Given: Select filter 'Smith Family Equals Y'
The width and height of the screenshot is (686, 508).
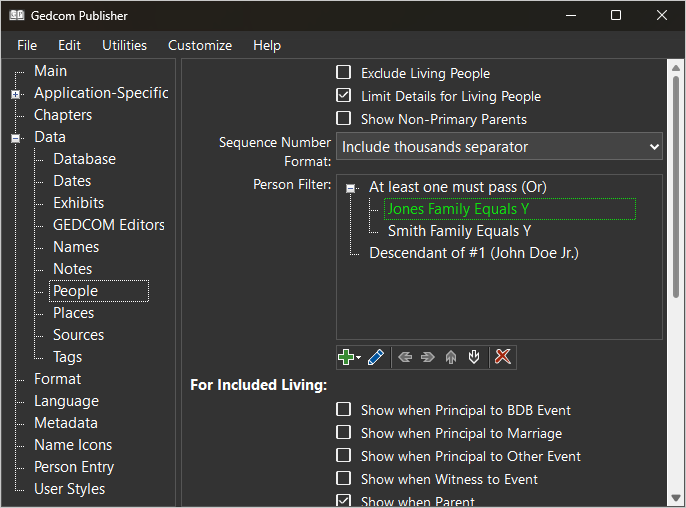Looking at the screenshot, I should 459,231.
